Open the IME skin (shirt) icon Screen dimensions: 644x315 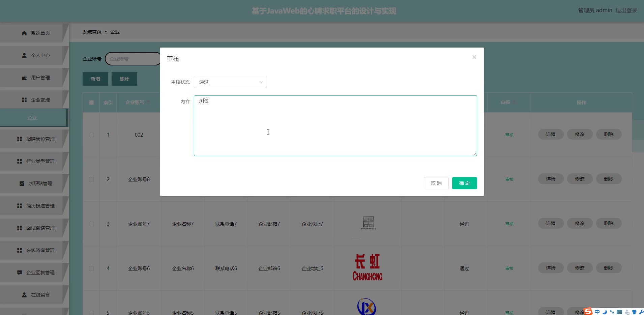(634, 312)
